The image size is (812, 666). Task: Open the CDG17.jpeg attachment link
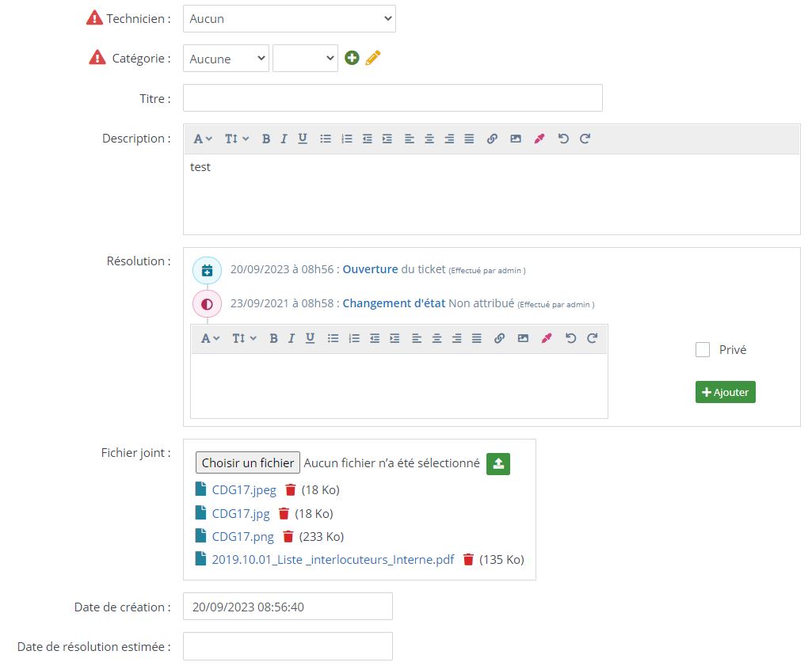(244, 489)
